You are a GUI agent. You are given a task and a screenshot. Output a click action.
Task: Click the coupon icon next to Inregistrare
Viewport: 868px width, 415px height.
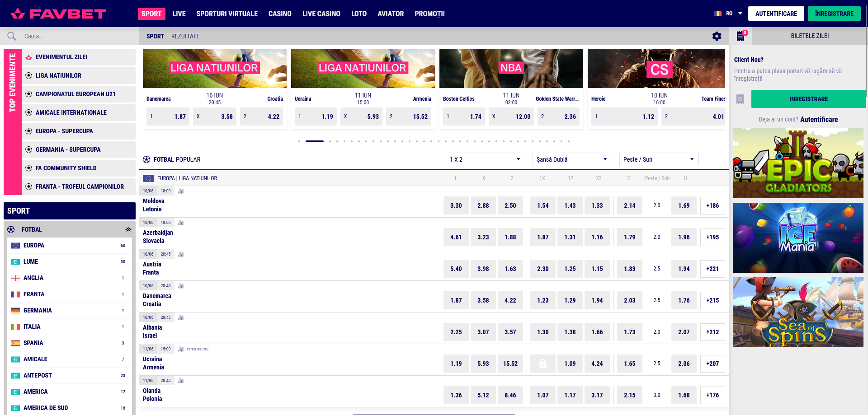pos(740,99)
